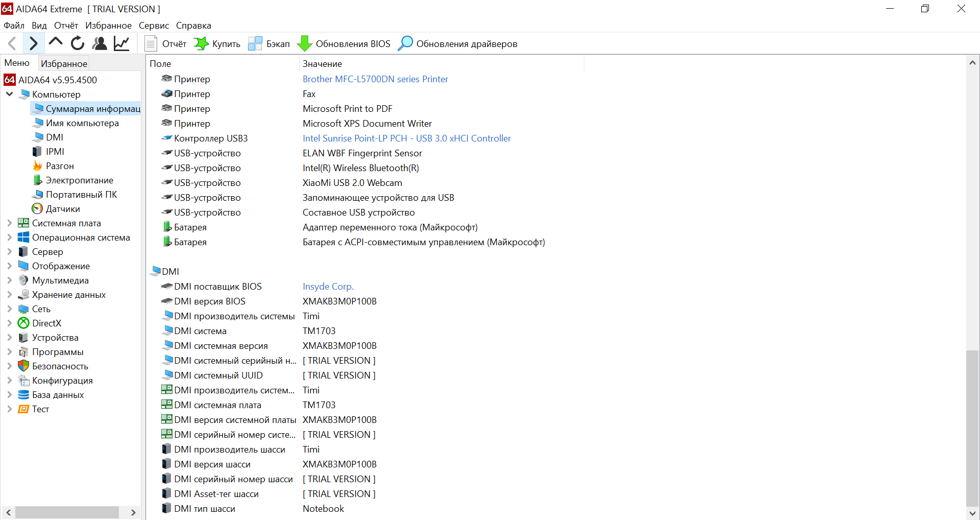Click the forward navigation arrow
The height and width of the screenshot is (520, 980).
pos(33,43)
